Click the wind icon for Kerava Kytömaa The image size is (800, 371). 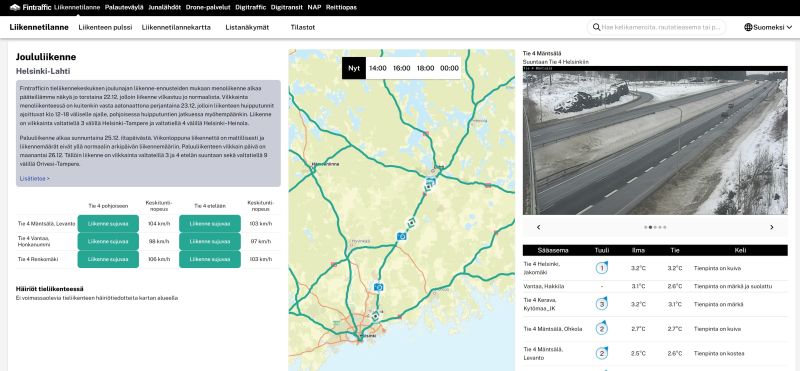coord(602,304)
